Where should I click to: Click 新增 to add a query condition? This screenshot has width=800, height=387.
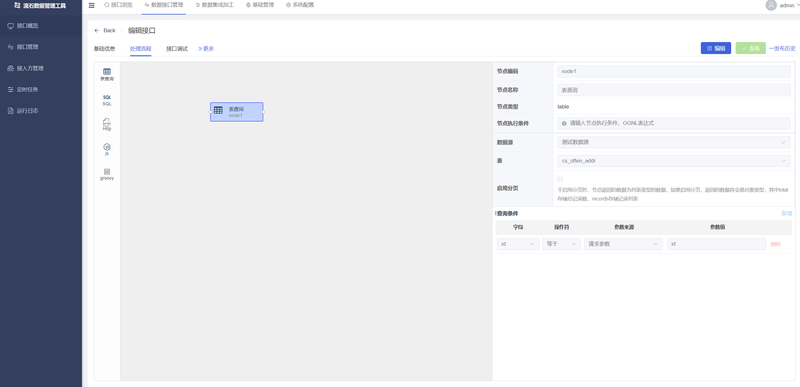786,214
